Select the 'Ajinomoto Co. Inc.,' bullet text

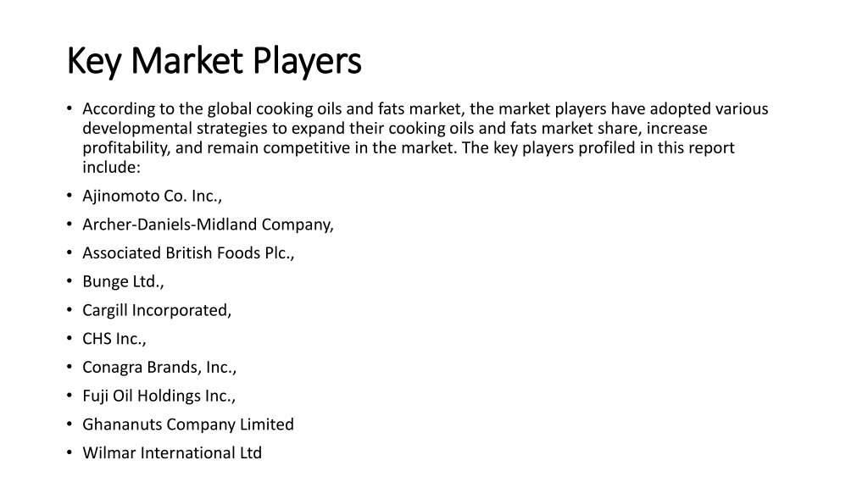[153, 196]
